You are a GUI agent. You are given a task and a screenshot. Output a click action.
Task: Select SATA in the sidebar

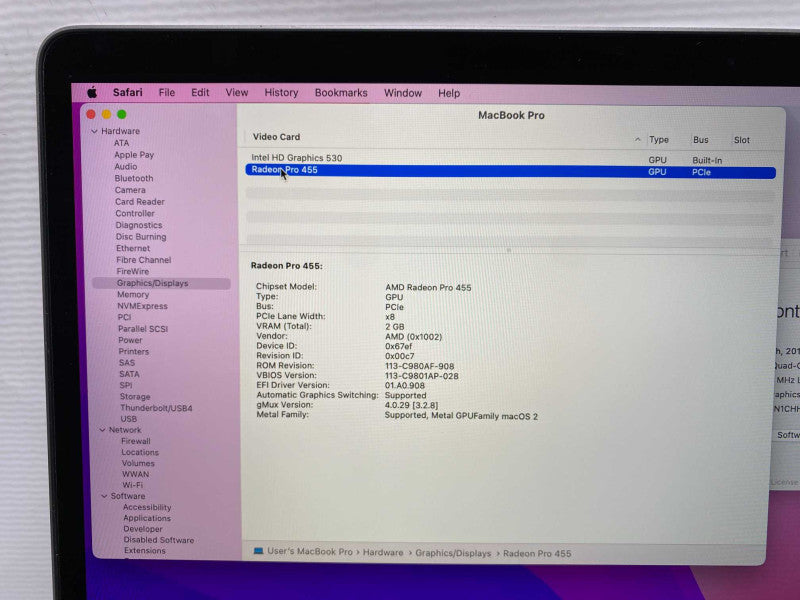point(129,374)
